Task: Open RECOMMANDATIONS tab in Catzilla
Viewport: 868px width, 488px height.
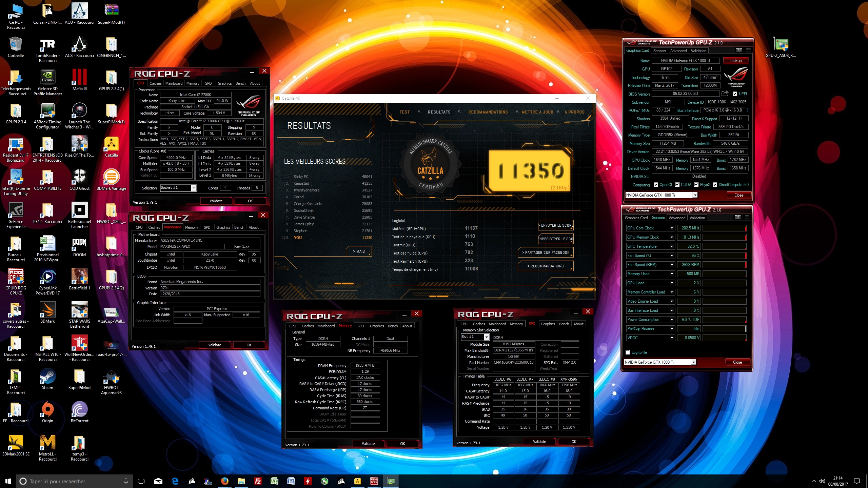Action: pos(488,112)
